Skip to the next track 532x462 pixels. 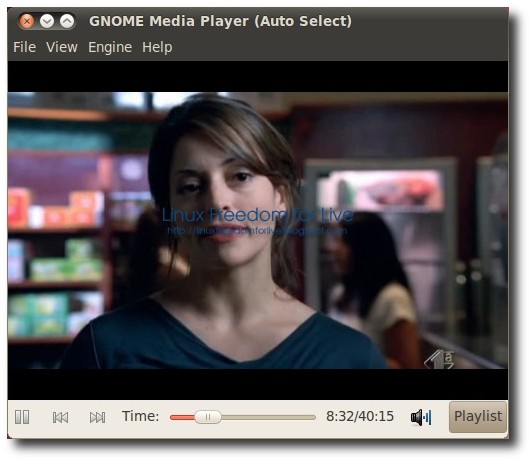coord(97,417)
